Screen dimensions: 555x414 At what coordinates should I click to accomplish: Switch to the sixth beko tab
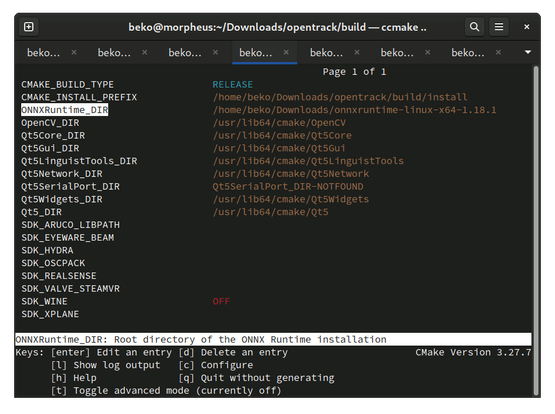point(397,53)
